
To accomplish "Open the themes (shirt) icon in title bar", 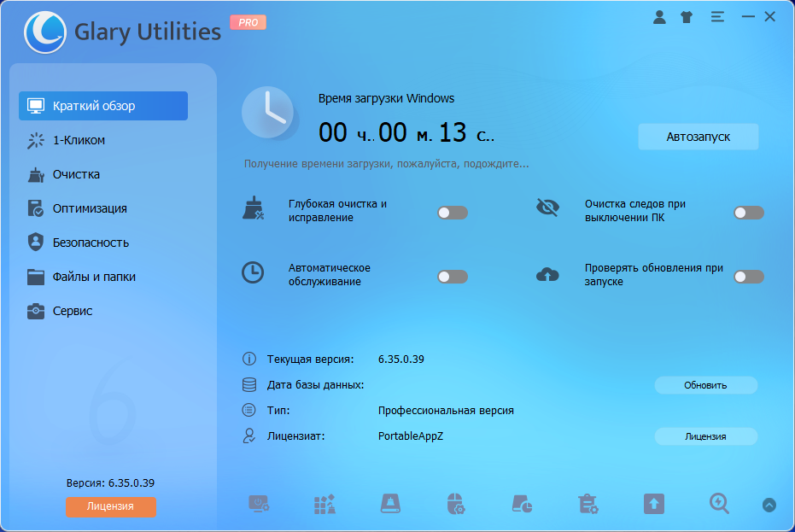I will tap(687, 16).
